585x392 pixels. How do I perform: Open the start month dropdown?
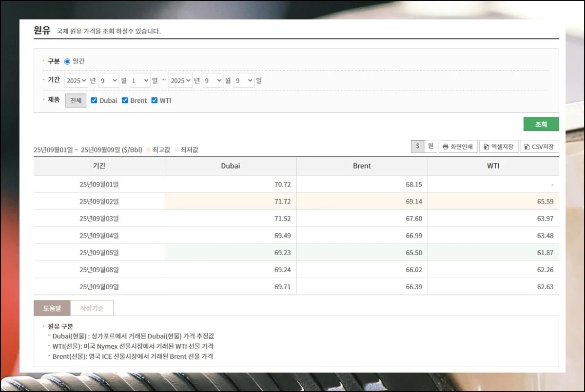(108, 80)
